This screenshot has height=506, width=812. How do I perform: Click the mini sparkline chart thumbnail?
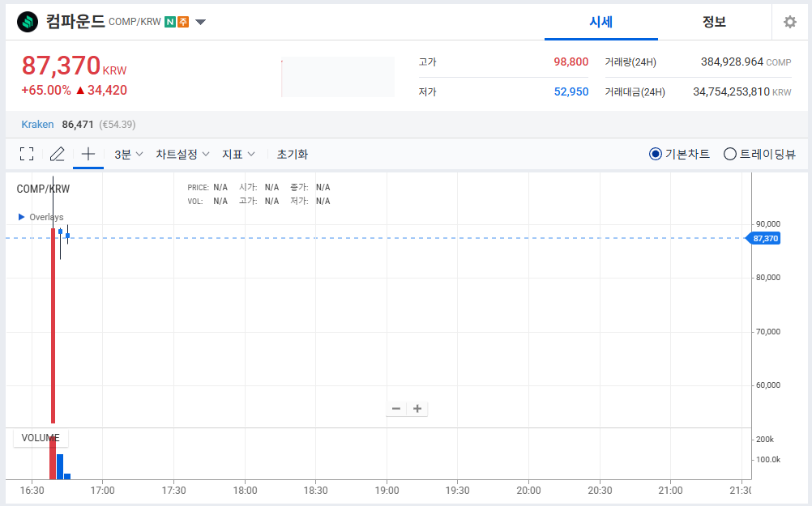tap(338, 77)
